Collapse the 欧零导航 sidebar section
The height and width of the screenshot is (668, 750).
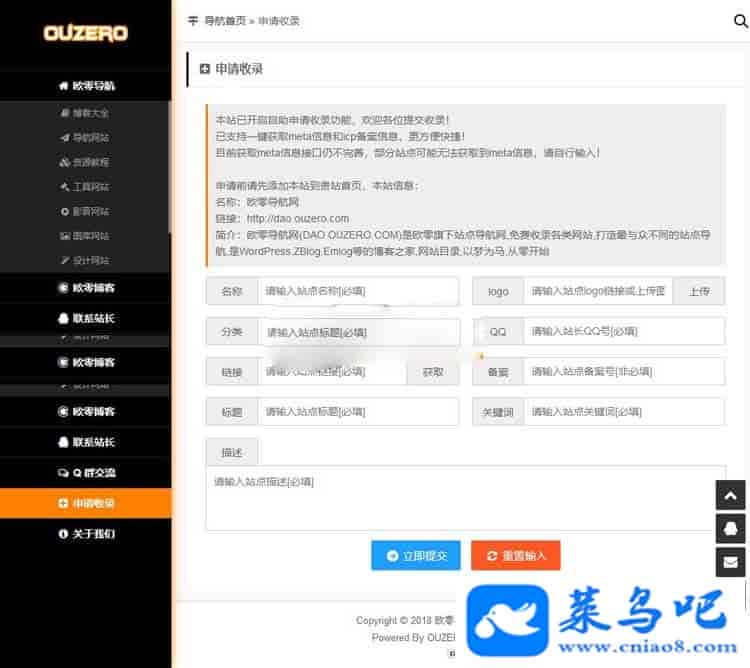[85, 86]
